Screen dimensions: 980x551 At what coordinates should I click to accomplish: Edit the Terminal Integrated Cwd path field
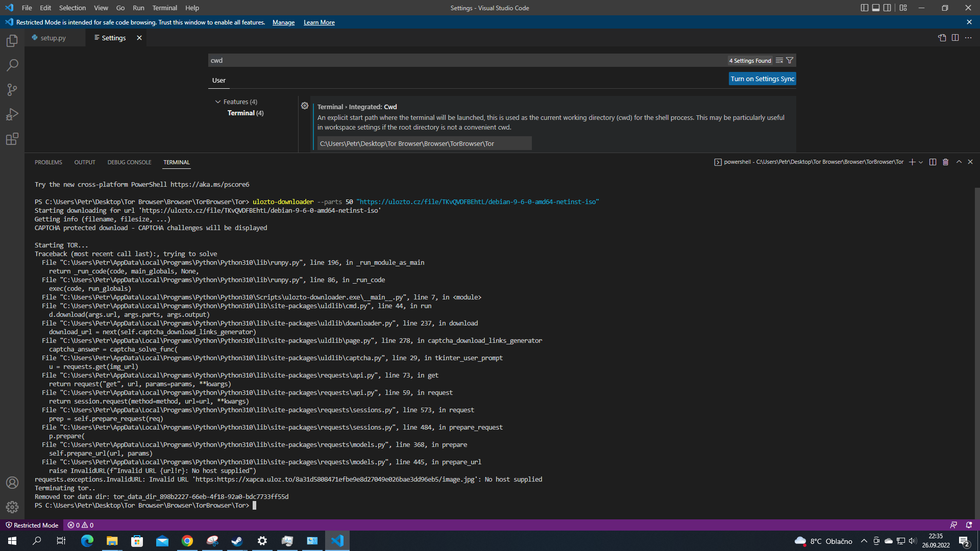(424, 143)
